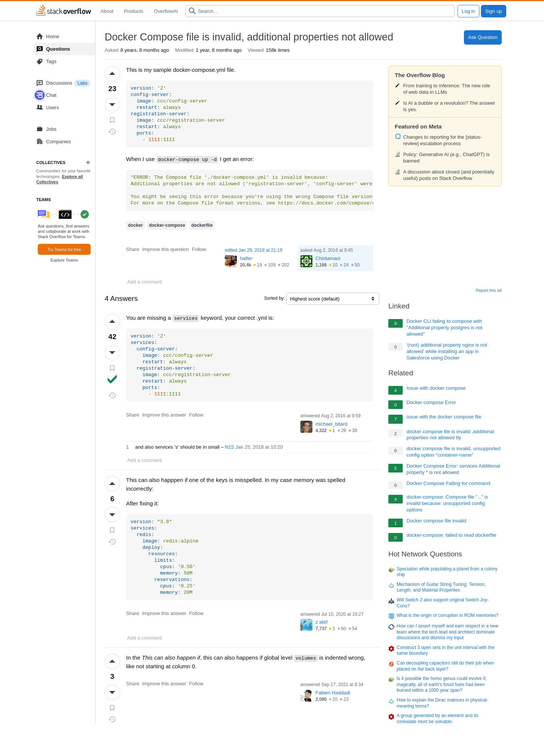The height and width of the screenshot is (756, 544).
Task: Downvote the accepted answer scored 42
Action: (112, 352)
